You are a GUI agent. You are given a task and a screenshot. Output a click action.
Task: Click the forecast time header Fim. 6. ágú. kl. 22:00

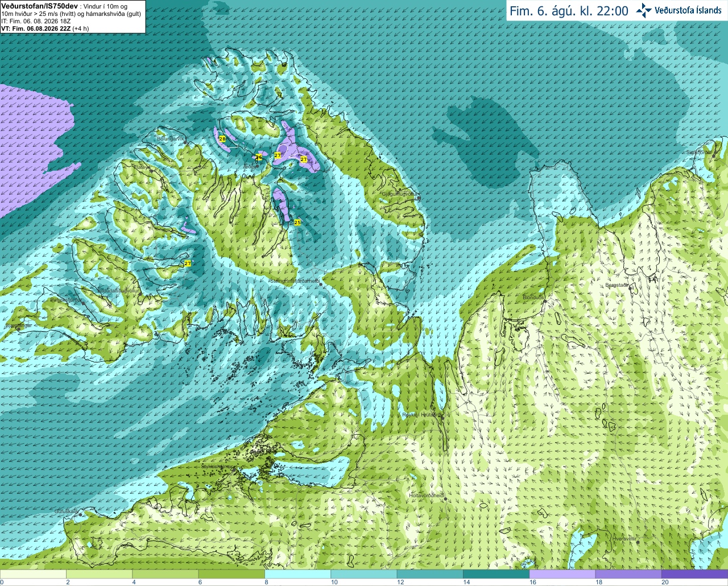point(569,11)
